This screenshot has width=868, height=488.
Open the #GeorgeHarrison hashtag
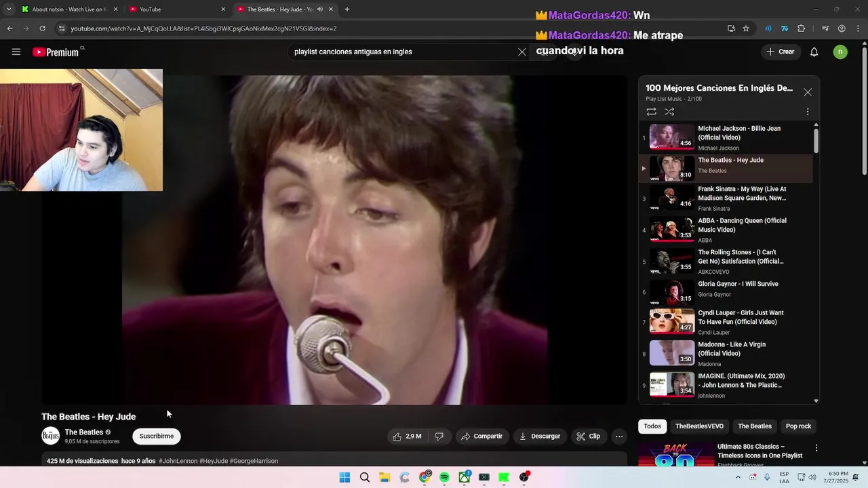click(x=254, y=461)
